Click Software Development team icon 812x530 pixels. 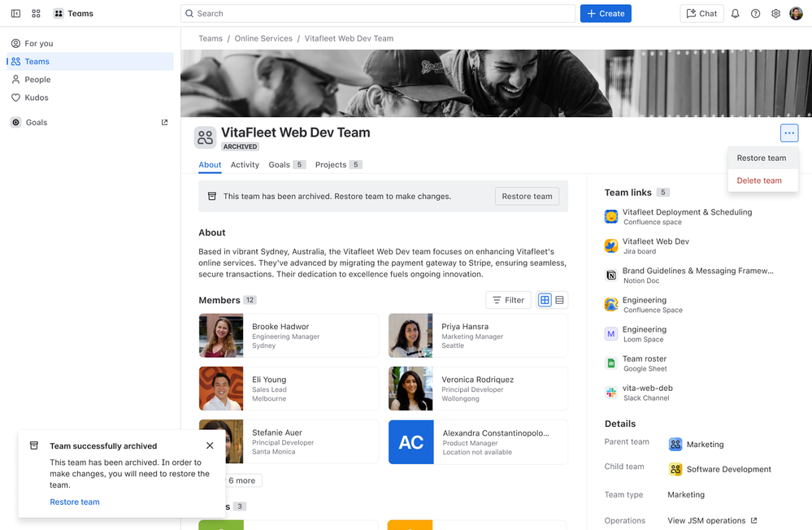point(675,469)
